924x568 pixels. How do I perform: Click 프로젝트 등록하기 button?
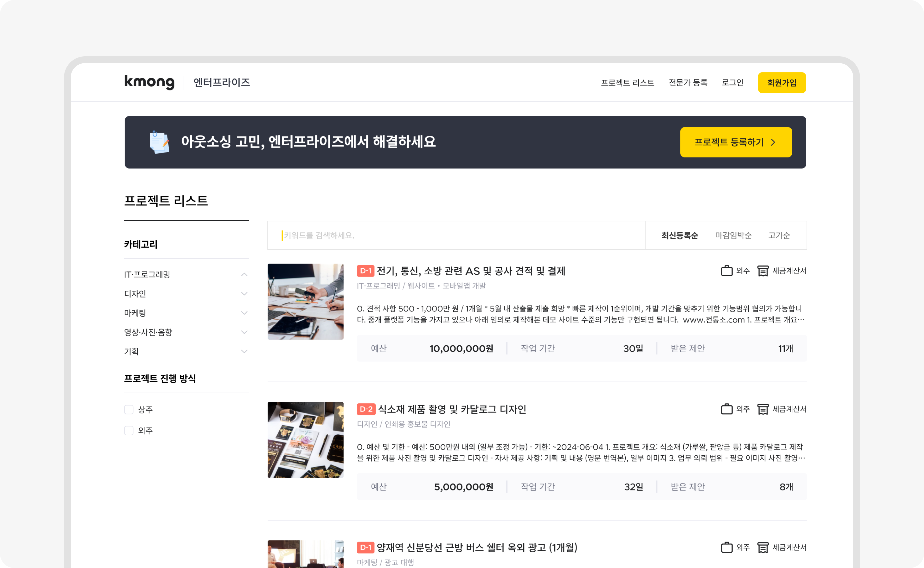(x=736, y=142)
